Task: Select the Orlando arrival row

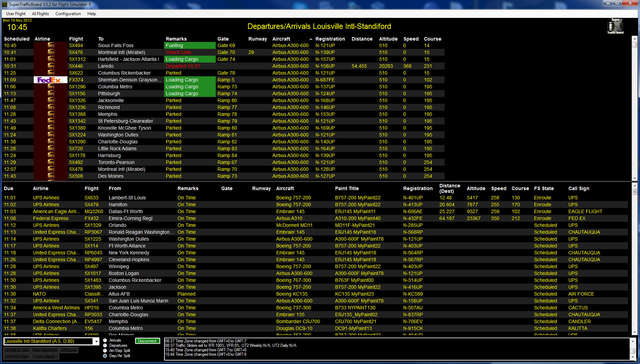Action: pos(315,225)
